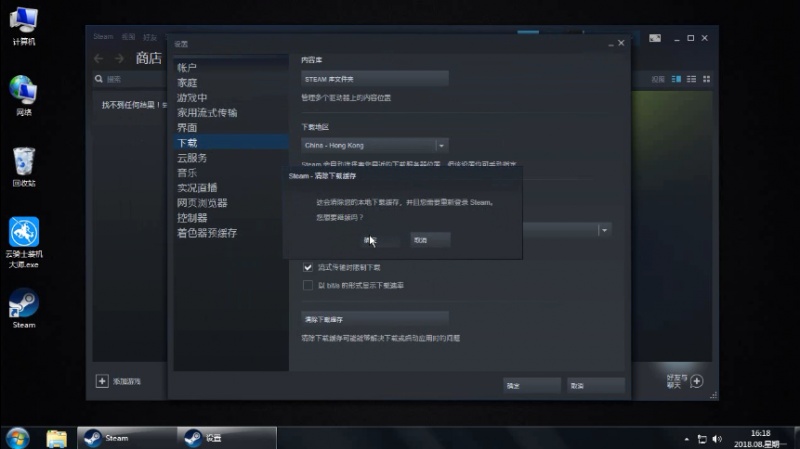
Task: Click the Steam forward navigation arrow
Action: click(119, 59)
